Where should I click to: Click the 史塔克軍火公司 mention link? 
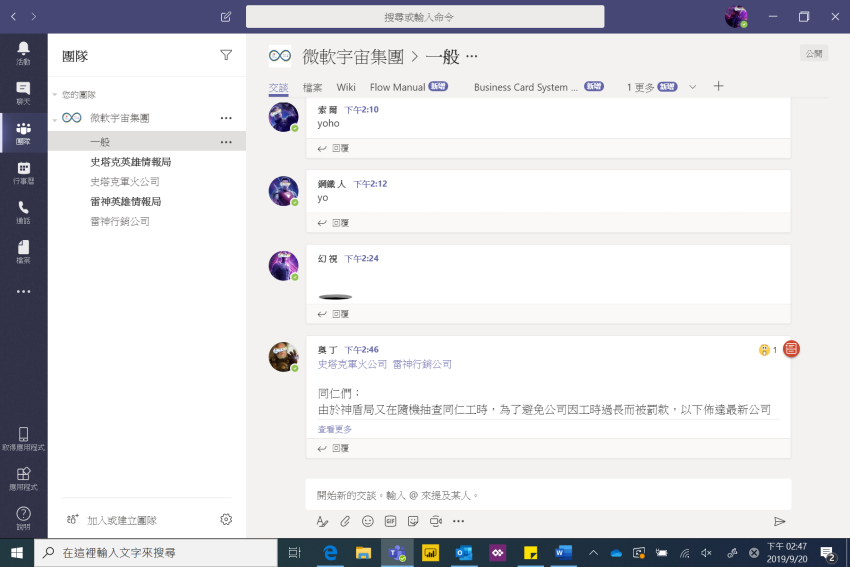point(352,364)
